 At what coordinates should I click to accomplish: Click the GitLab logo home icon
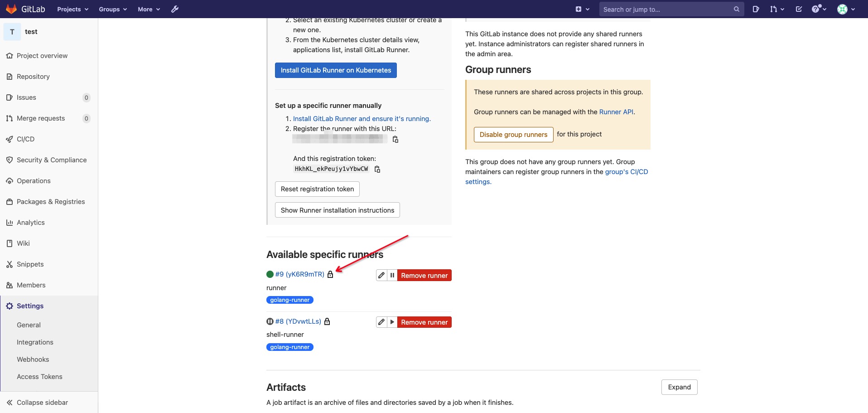(11, 9)
